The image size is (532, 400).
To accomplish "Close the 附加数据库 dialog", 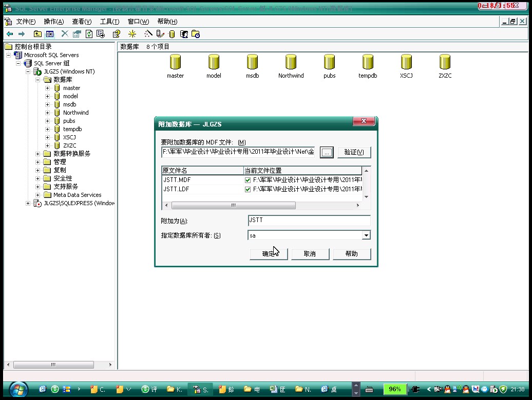I will (364, 121).
